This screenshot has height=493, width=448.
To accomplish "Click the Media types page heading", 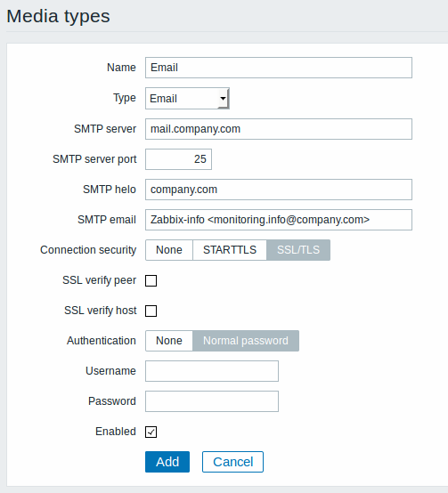I will click(x=58, y=16).
